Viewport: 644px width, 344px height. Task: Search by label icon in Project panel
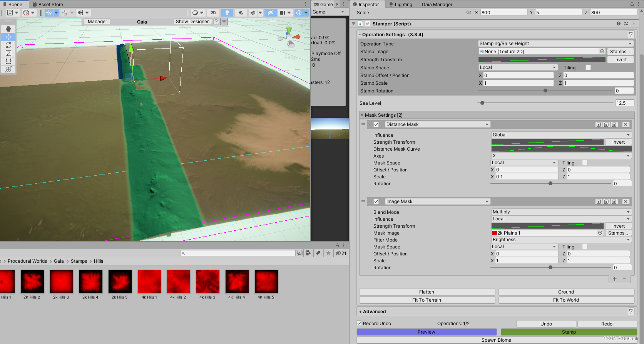coord(318,253)
